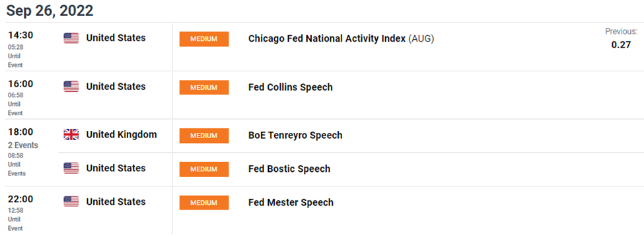Screen dimensions: 644x238
Task: Open the Fed Mester Speech event
Action: point(291,202)
